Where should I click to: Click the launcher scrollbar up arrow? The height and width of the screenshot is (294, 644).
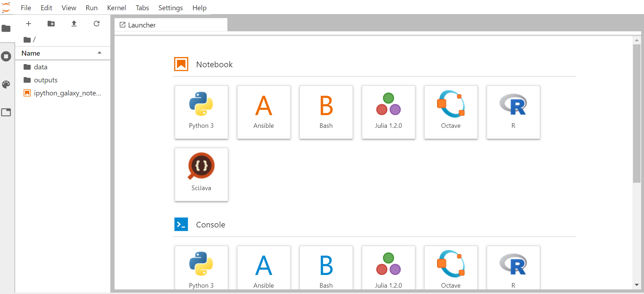coord(637,40)
